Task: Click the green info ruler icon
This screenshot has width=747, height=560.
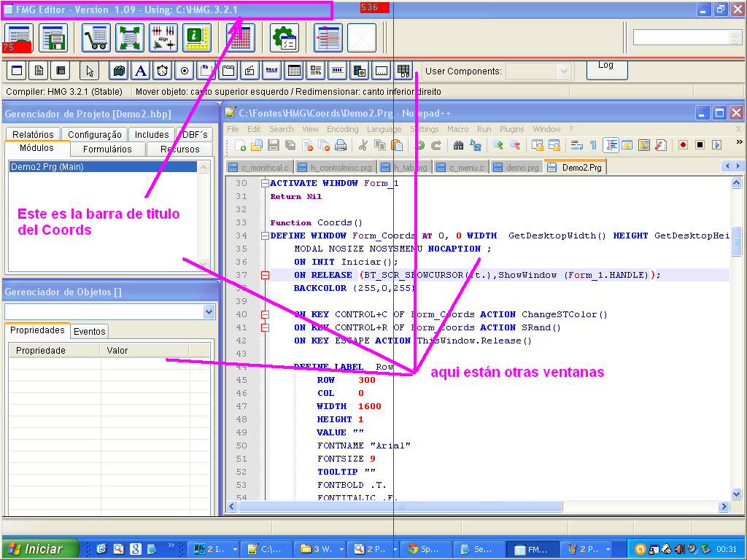Action: point(196,37)
